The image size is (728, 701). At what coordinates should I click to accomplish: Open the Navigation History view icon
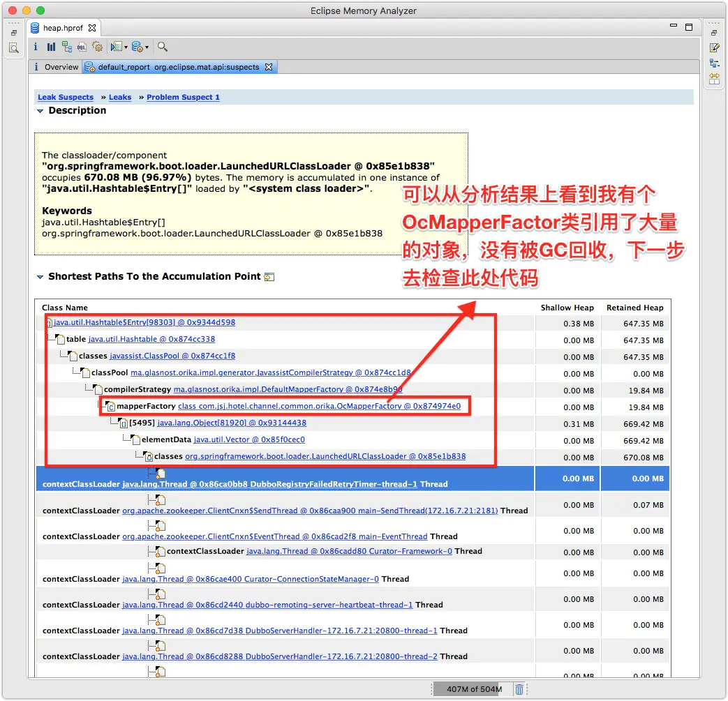715,63
